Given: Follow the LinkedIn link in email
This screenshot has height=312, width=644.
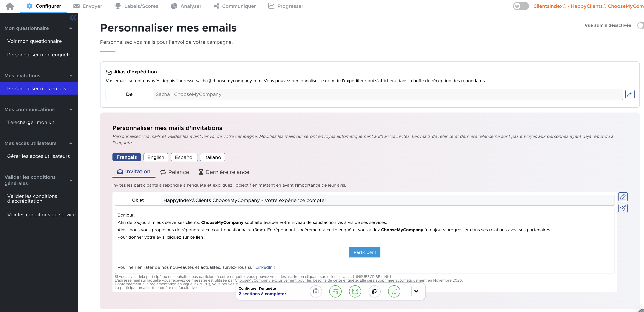Looking at the screenshot, I should click(264, 267).
